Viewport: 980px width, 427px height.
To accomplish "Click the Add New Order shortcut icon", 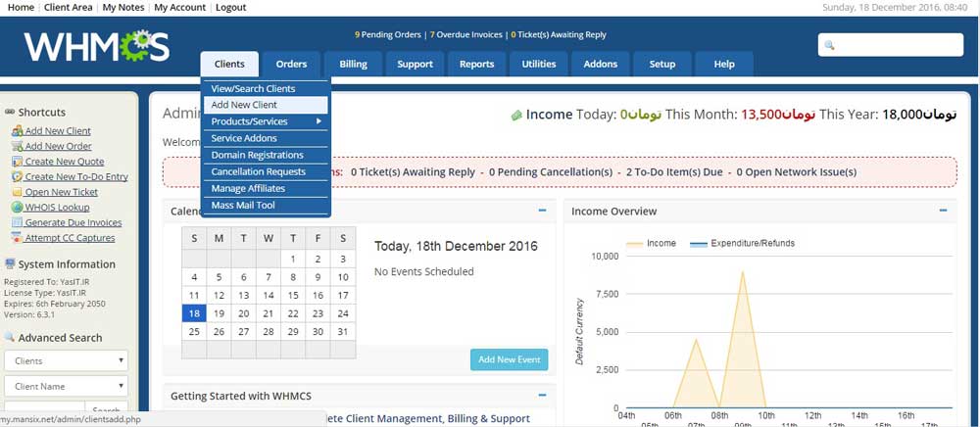I will point(17,146).
